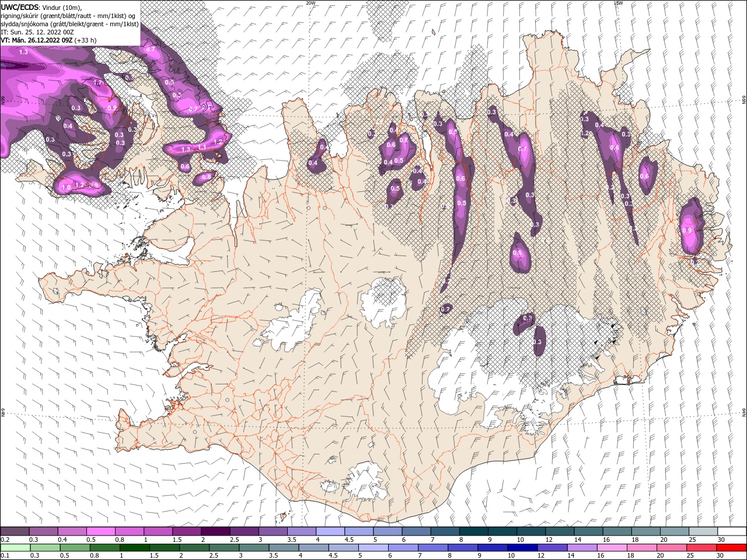Screen dimensions: 747x560
Task: Click the 1.7 snowfall value label
Action: click(97, 83)
